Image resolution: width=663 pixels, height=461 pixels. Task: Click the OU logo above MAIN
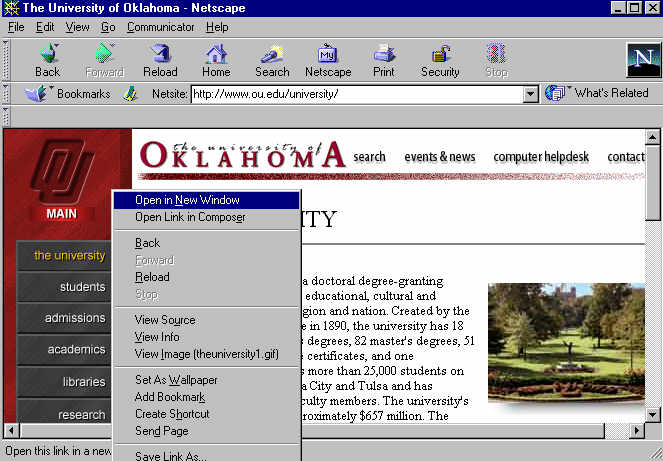pos(62,170)
